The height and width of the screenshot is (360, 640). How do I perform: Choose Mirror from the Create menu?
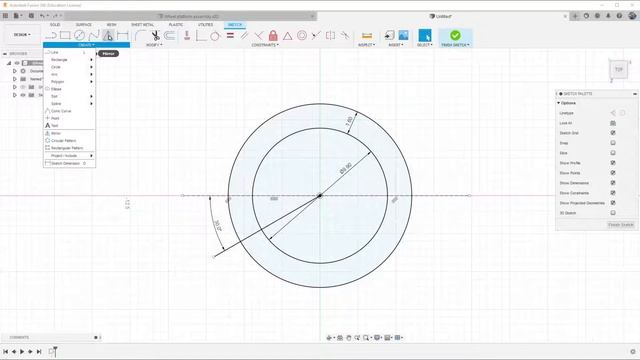point(69,133)
